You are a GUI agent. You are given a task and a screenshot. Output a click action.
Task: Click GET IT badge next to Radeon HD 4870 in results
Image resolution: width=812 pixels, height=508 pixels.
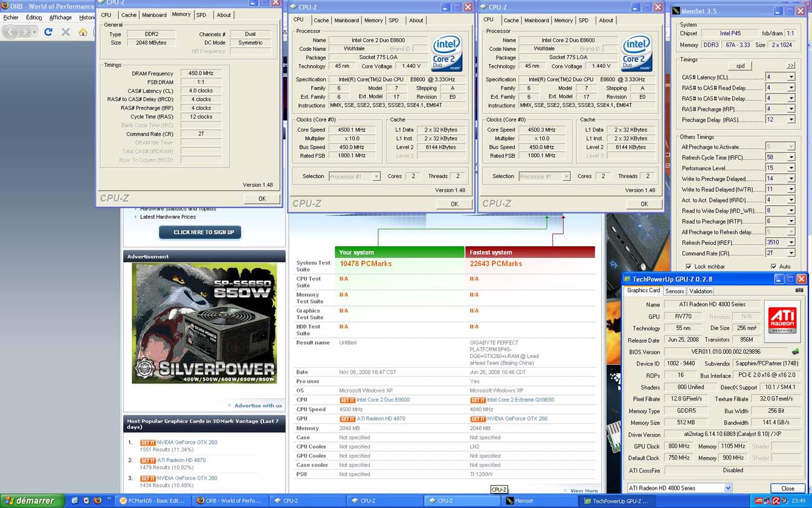tap(347, 419)
